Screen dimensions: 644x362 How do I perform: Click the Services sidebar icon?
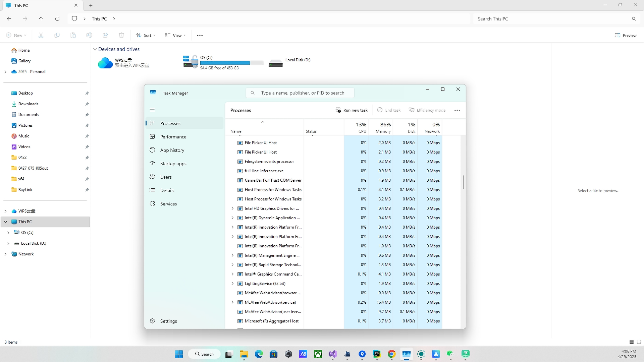coord(152,203)
